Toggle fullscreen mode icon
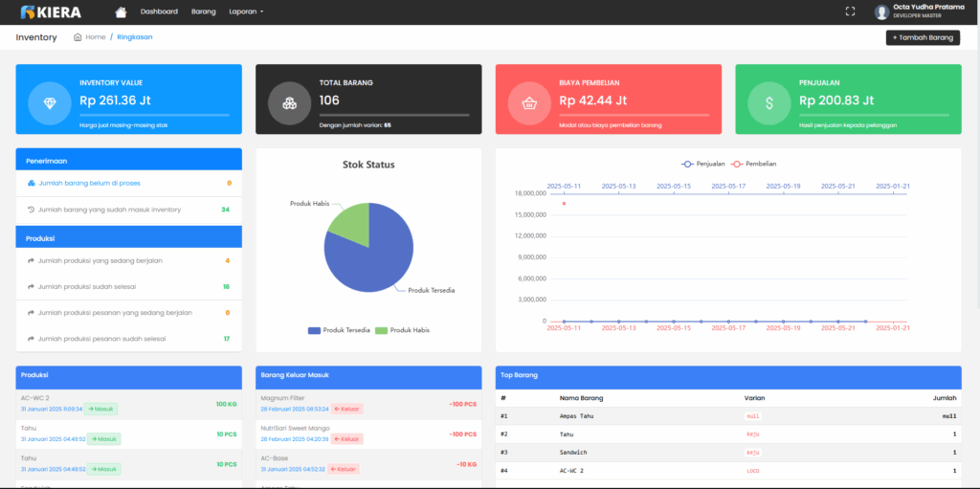 coord(850,11)
